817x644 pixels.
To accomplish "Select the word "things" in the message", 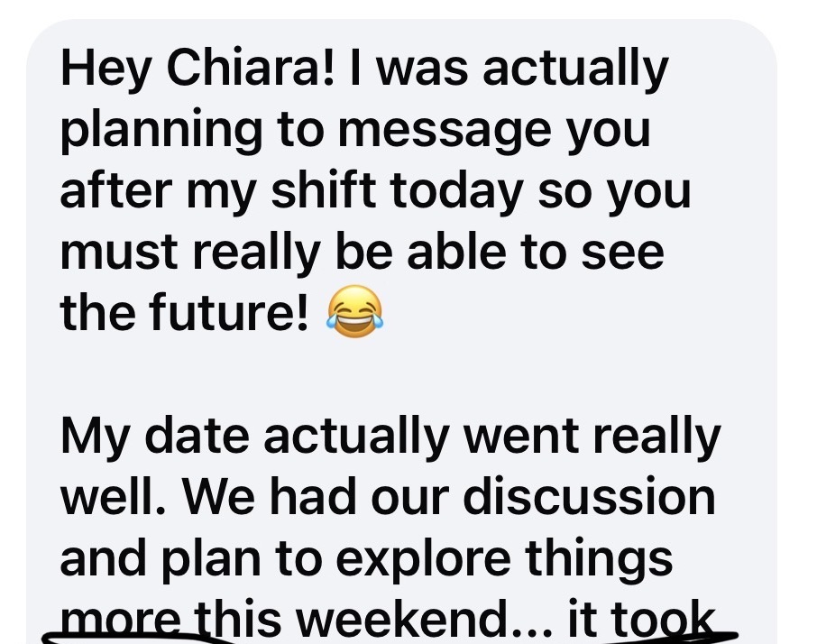I will tap(599, 560).
